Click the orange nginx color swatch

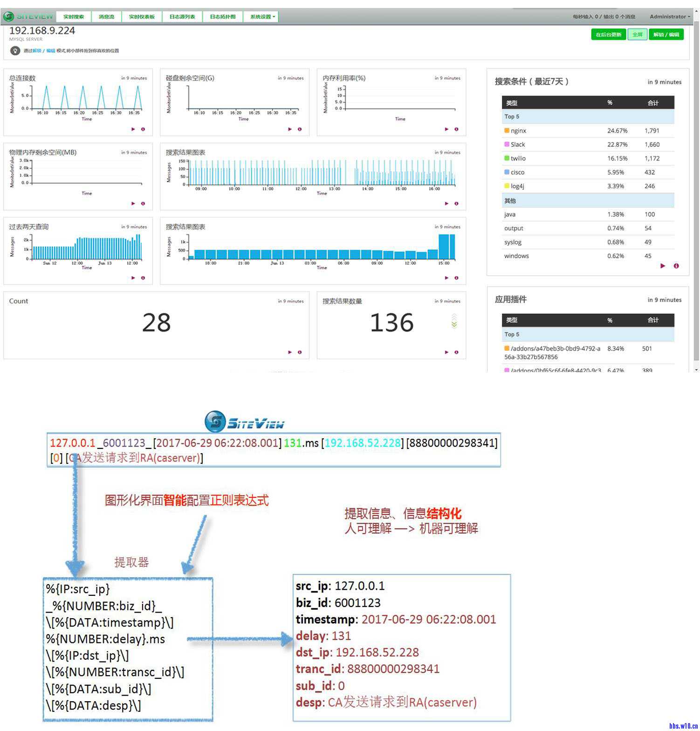[507, 131]
